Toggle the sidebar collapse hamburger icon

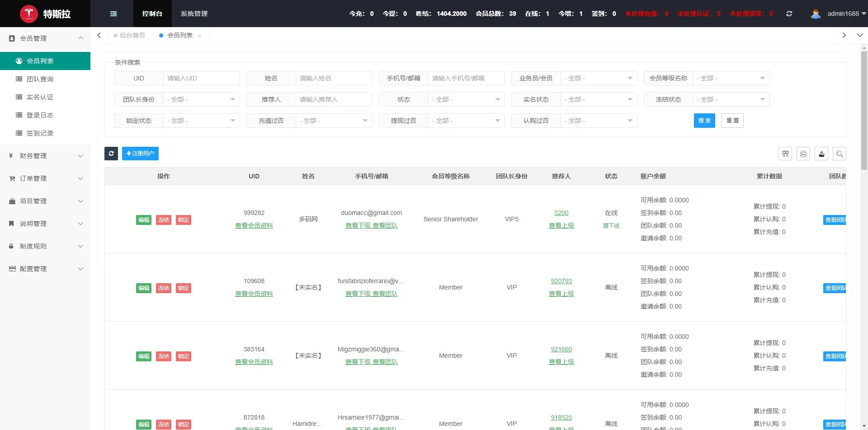tap(113, 14)
